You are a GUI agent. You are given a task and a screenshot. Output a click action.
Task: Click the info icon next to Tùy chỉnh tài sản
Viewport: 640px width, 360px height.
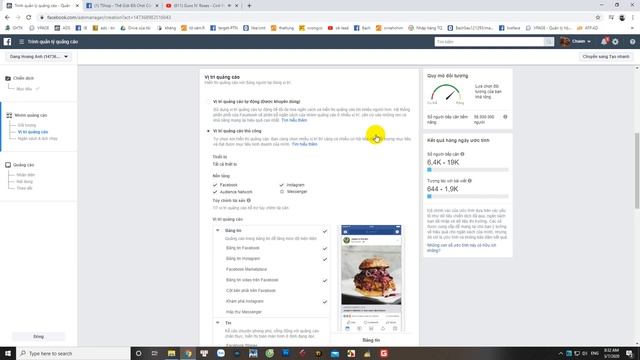[249, 200]
